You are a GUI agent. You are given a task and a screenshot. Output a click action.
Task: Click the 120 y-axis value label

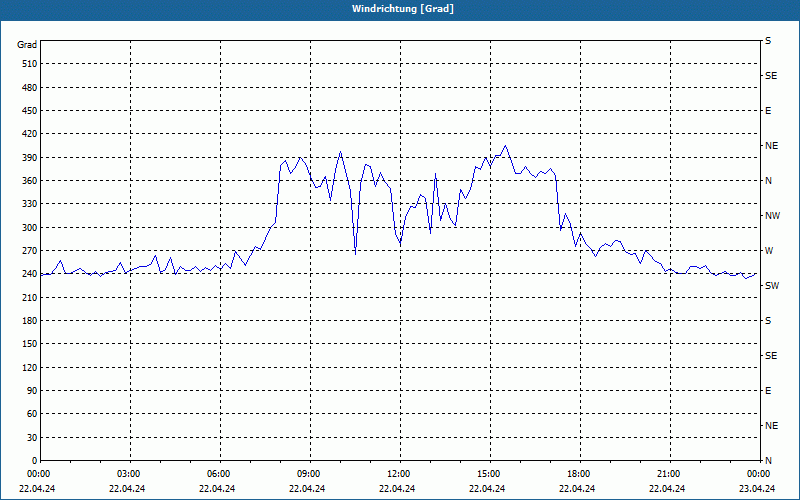28,367
